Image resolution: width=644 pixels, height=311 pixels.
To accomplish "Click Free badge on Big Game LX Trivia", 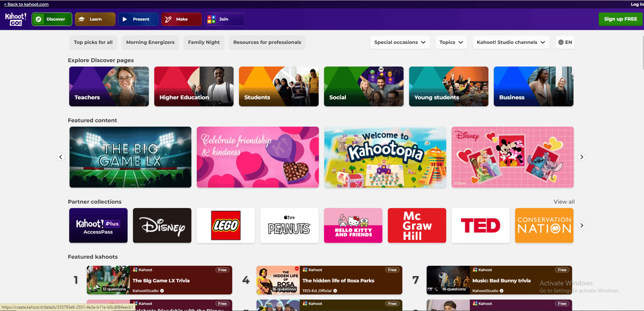I will (x=223, y=270).
